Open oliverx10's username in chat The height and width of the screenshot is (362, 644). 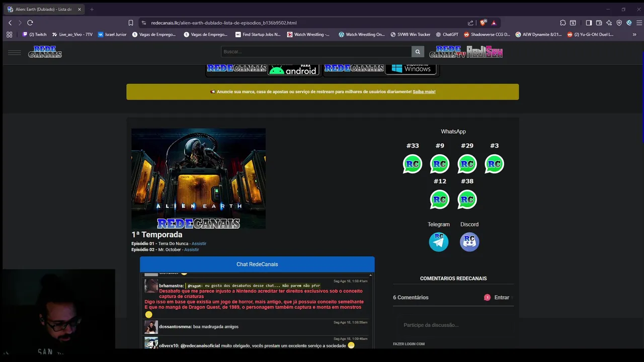click(168, 346)
